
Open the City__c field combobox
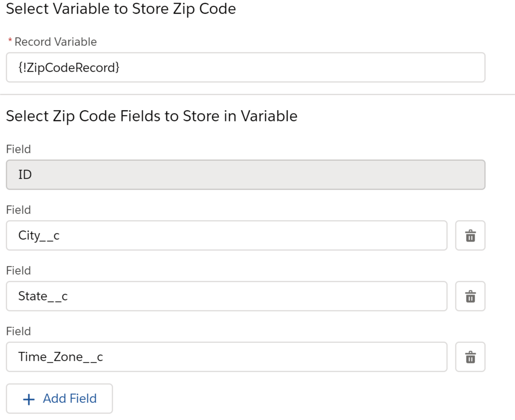click(227, 236)
